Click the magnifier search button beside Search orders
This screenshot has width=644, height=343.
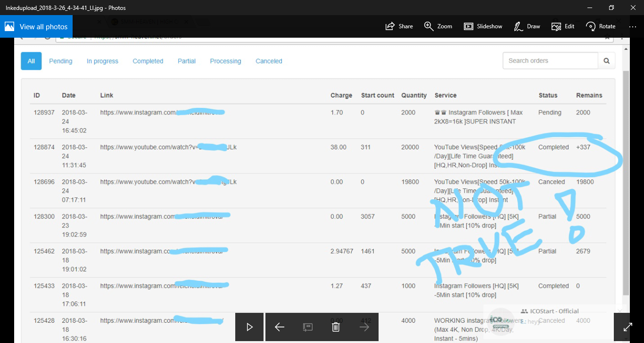tap(606, 61)
